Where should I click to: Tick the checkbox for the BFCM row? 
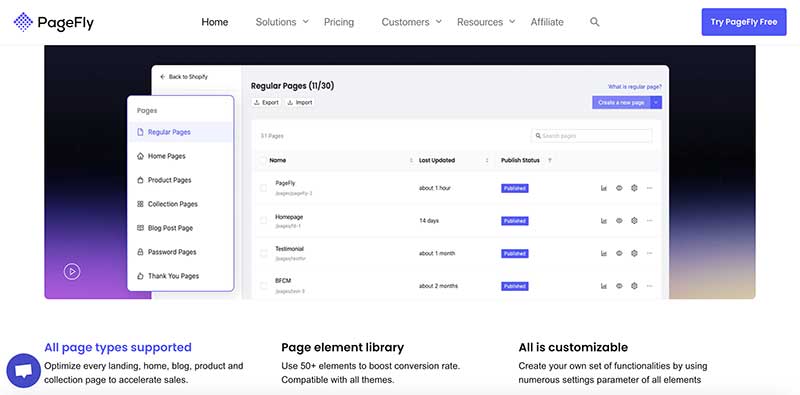(x=263, y=286)
